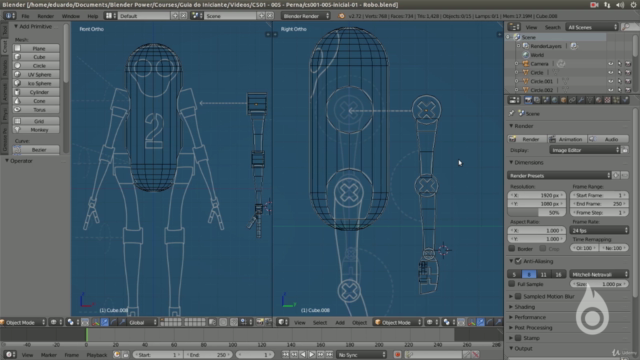Click the system volume icon
Screen dimensions: 640x360
[620, 5]
